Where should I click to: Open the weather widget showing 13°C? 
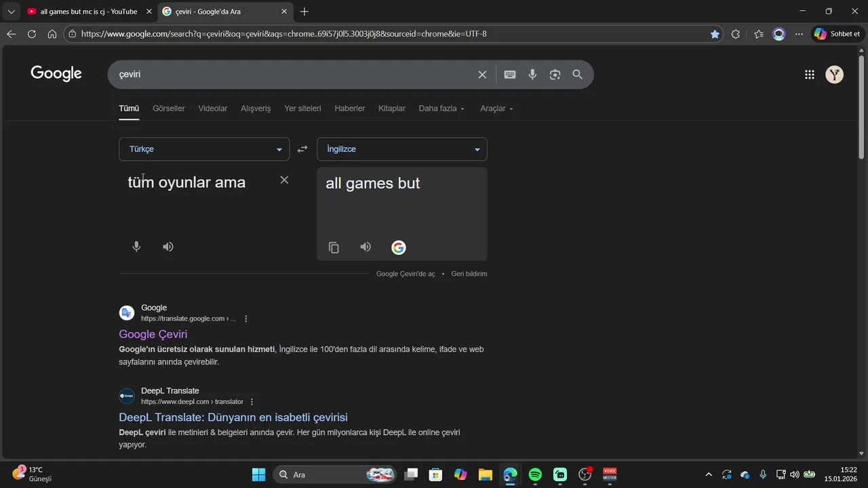(x=32, y=474)
